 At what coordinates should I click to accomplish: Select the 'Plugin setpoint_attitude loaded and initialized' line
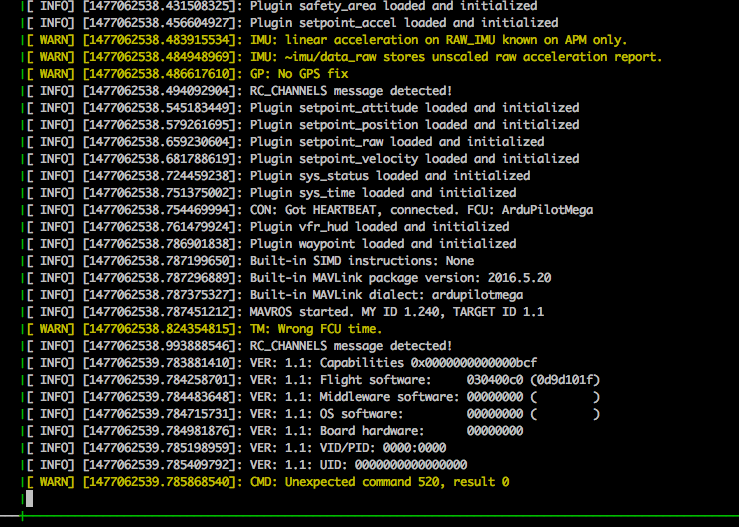[302, 108]
